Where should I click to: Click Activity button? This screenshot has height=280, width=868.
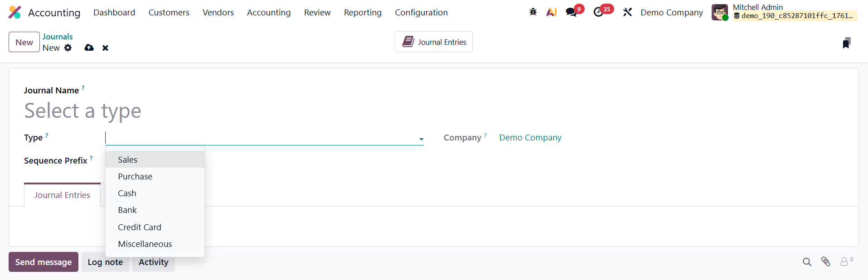click(x=153, y=262)
